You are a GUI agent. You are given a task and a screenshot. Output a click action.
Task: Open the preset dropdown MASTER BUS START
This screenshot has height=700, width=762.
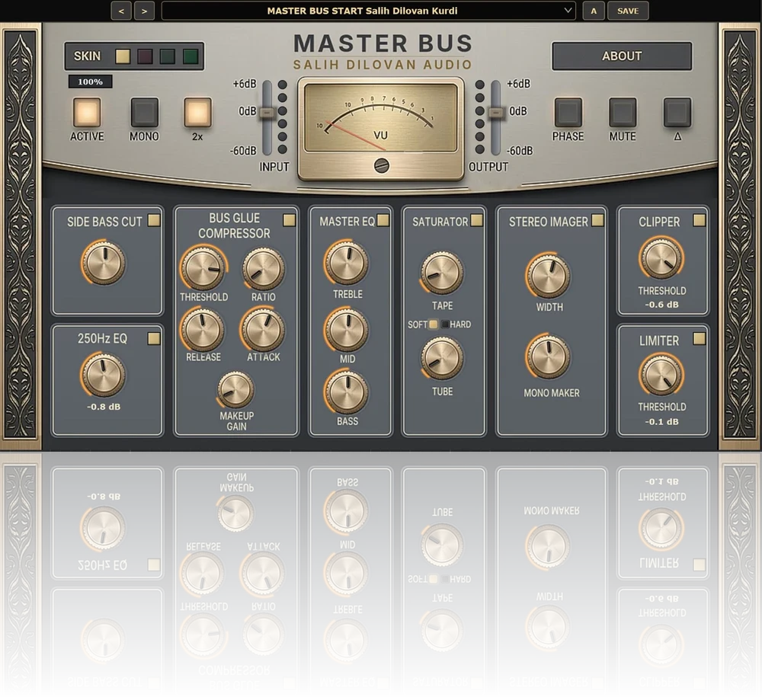pos(368,11)
